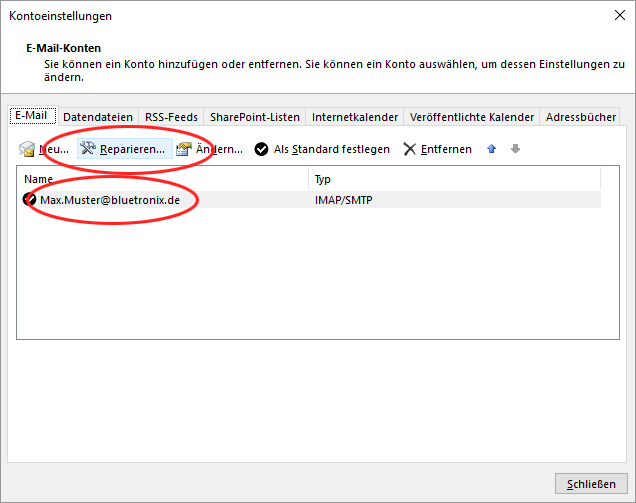636x503 pixels.
Task: Move account down with gray arrow
Action: 516,149
